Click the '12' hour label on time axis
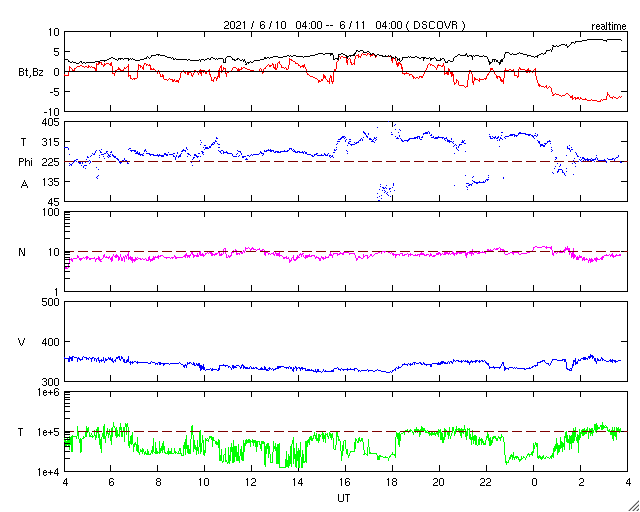The width and height of the screenshot is (640, 512). [x=251, y=482]
